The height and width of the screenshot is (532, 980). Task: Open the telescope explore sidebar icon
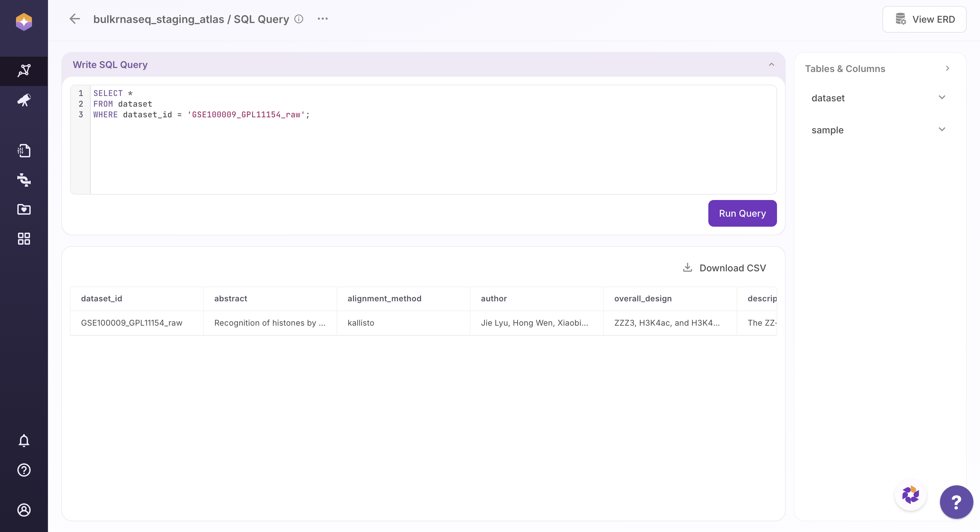point(24,100)
